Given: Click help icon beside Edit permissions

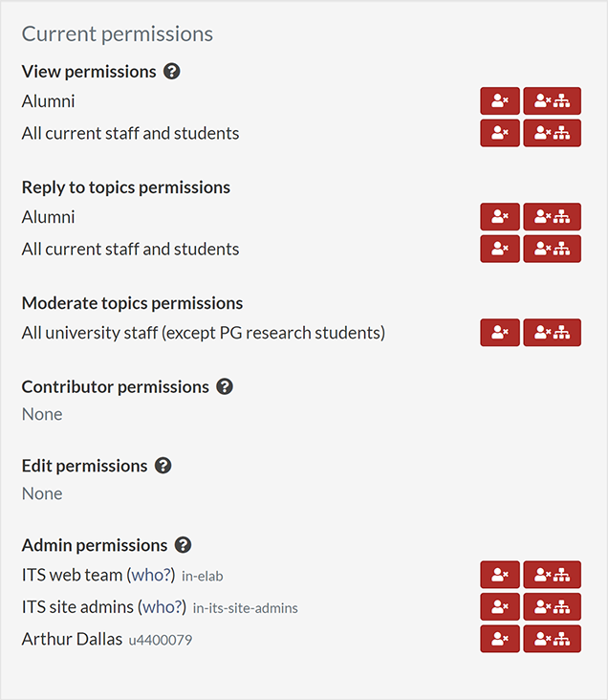Looking at the screenshot, I should point(163,466).
